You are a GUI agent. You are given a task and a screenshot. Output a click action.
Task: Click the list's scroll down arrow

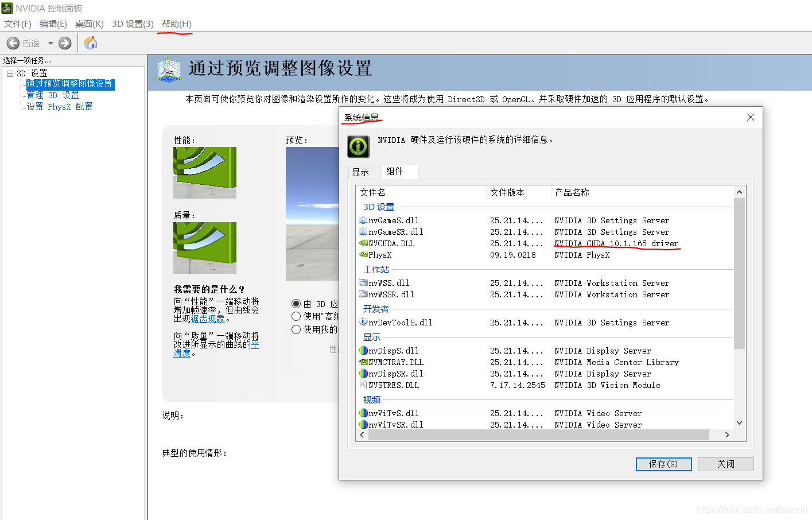(x=739, y=423)
